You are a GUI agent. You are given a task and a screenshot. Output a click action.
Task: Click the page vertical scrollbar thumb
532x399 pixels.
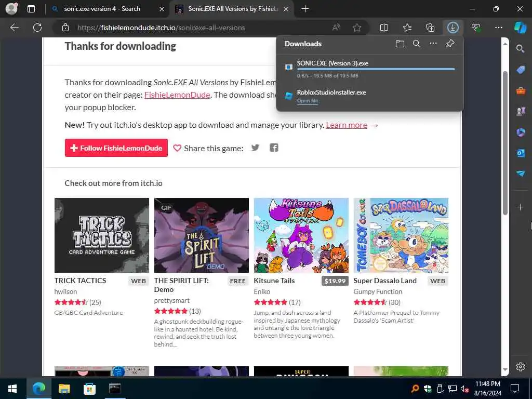505,143
